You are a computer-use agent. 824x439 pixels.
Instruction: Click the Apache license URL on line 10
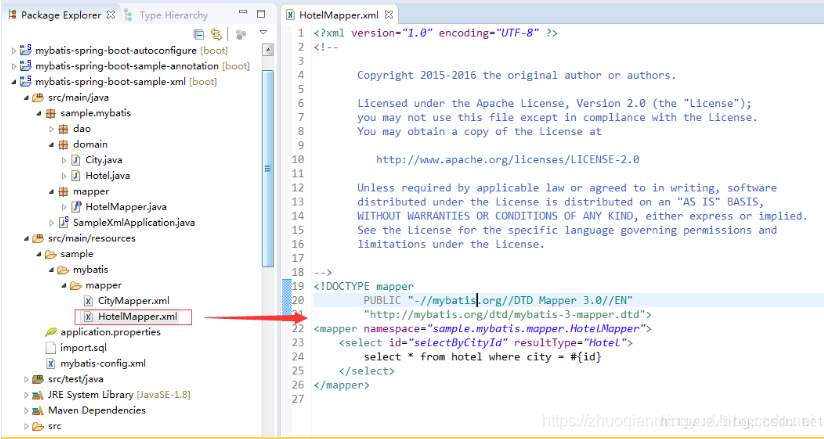point(508,159)
